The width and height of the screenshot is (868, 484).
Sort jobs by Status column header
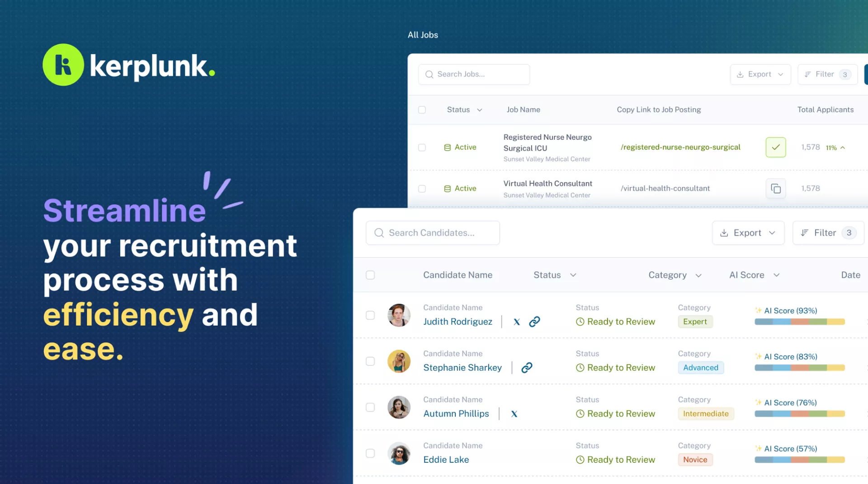coord(464,110)
